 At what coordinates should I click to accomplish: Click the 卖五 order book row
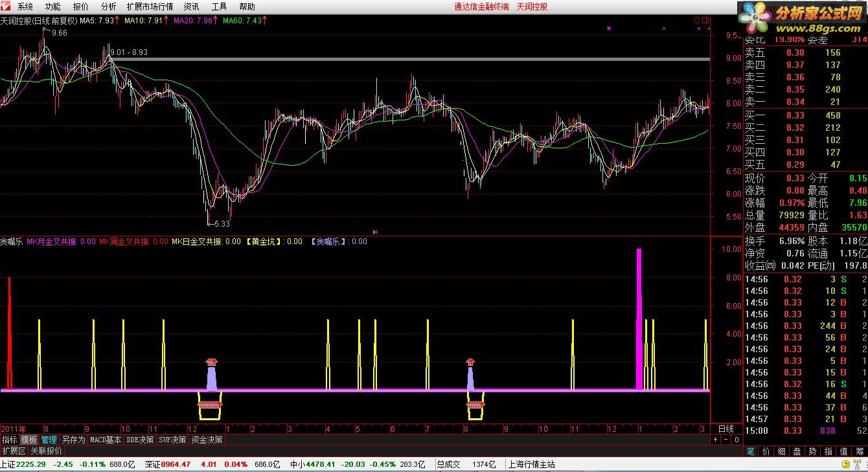(x=805, y=52)
